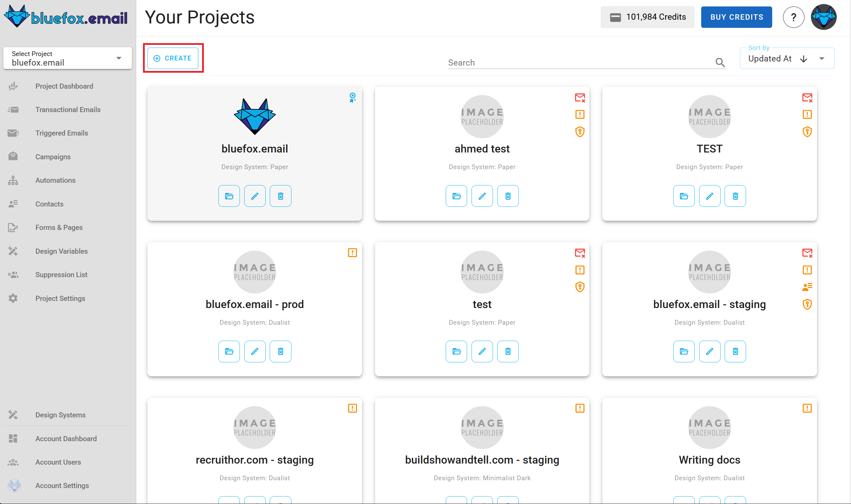Expand the Sort By dropdown
This screenshot has width=851, height=504.
coord(822,58)
